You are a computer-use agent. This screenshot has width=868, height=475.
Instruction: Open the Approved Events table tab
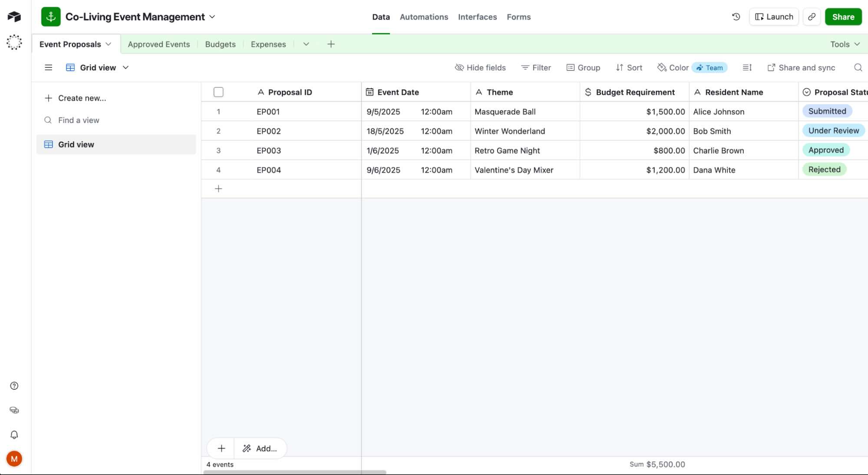(x=158, y=44)
